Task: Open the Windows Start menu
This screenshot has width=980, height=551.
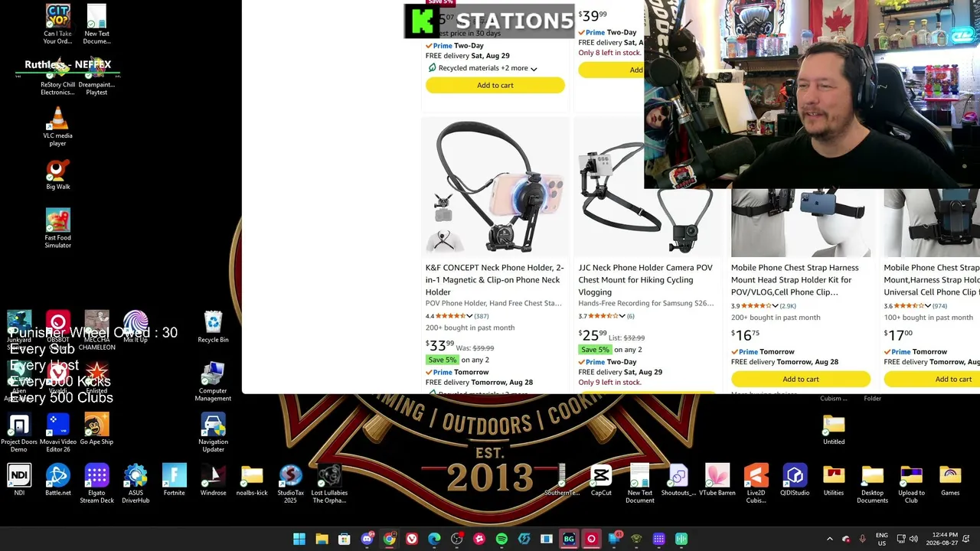Action: tap(299, 539)
